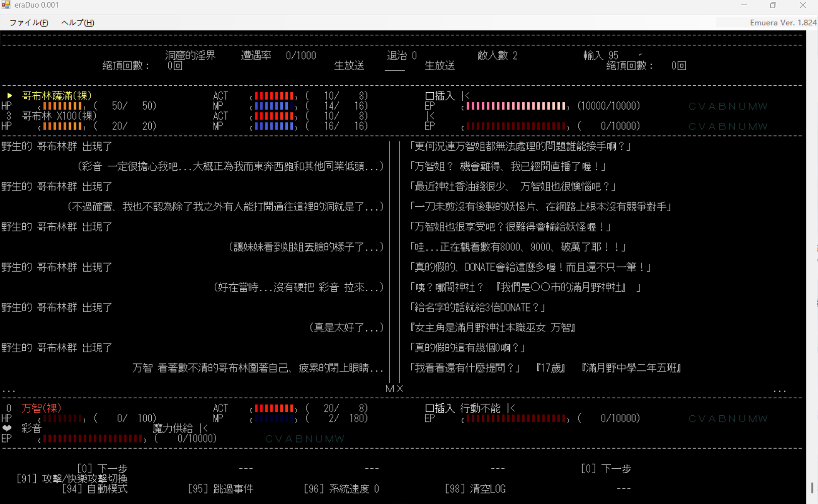This screenshot has width=818, height=504.
Task: Click the 万智(裸) character name
Action: [x=41, y=408]
